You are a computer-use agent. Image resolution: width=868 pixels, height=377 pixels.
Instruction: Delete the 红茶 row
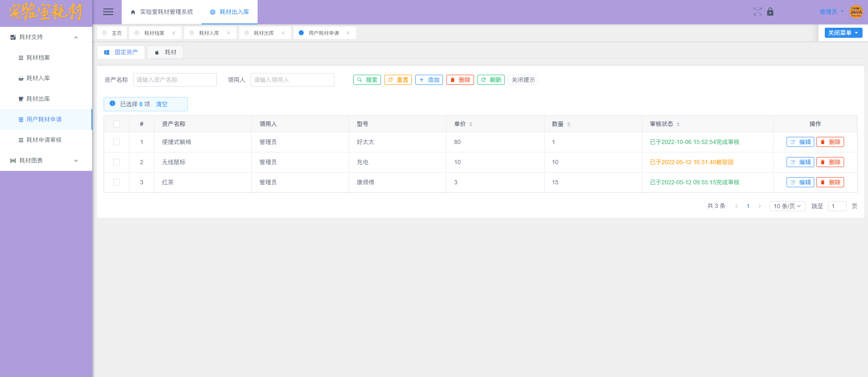(830, 182)
